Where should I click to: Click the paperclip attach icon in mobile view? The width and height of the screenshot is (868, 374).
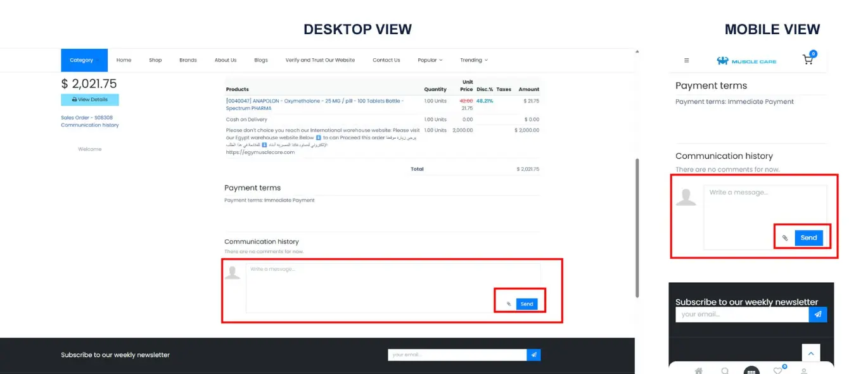click(x=785, y=238)
